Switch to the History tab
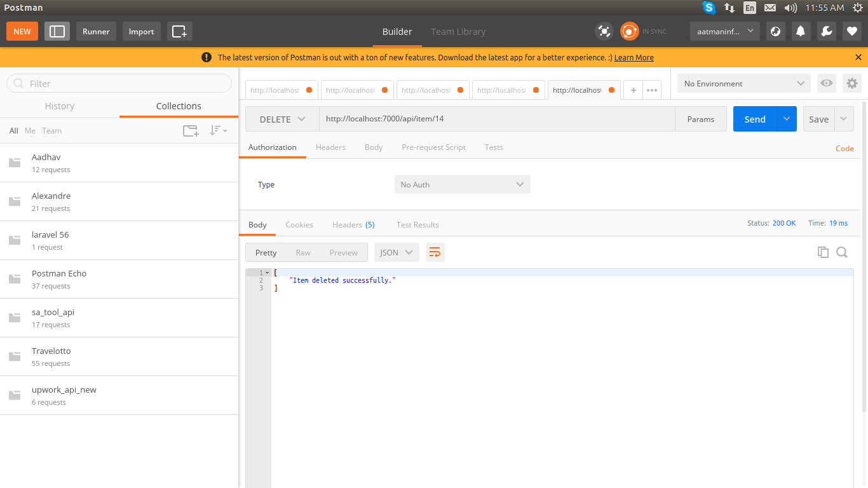868x488 pixels. click(60, 106)
